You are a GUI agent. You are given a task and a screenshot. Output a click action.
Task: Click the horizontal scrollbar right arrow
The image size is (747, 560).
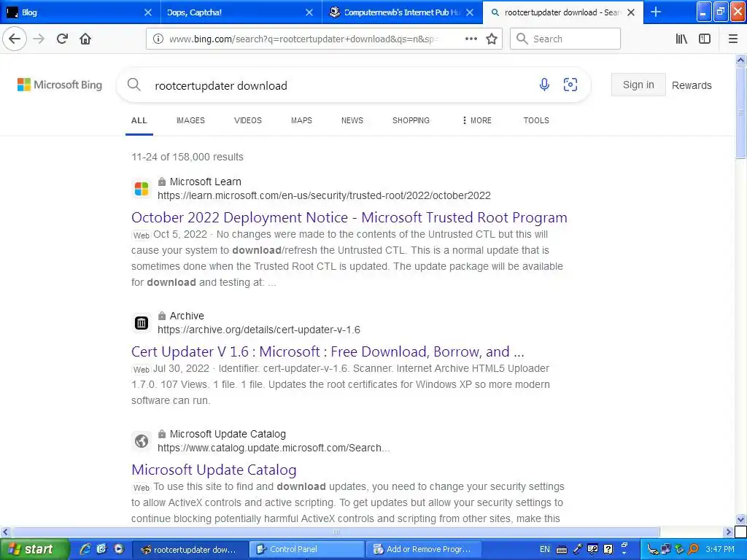point(728,532)
